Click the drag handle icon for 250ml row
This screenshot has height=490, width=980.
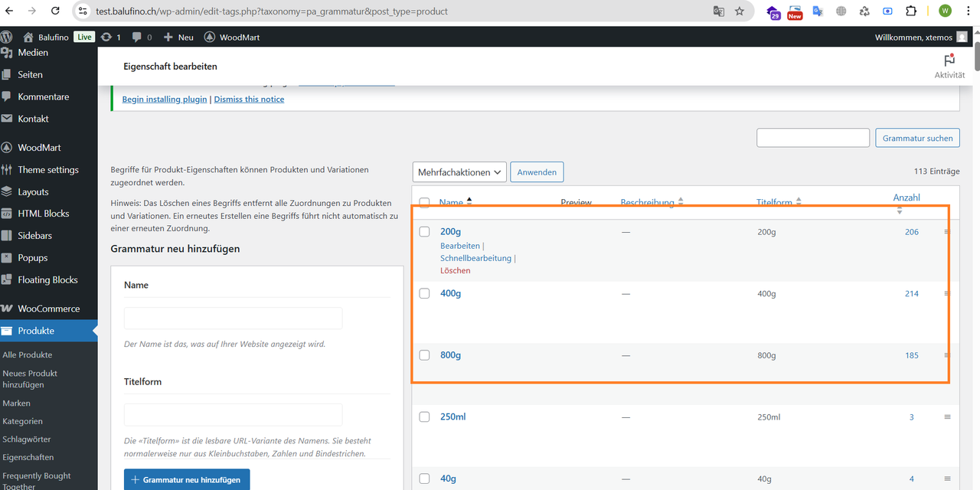[x=947, y=416]
